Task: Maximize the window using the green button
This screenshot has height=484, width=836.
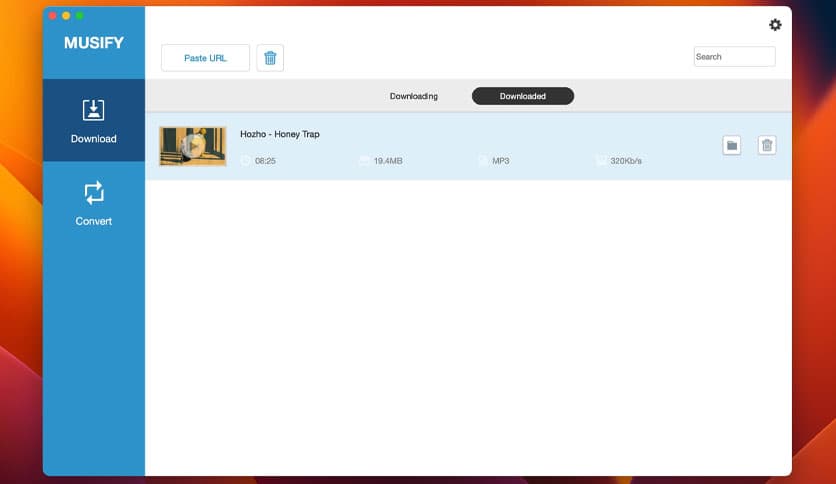Action: pyautogui.click(x=79, y=16)
